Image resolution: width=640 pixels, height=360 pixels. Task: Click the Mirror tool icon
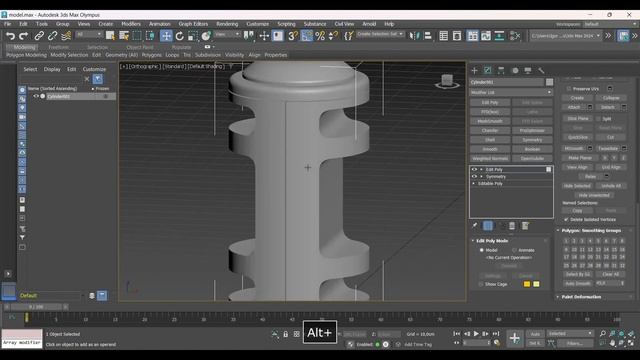point(414,36)
